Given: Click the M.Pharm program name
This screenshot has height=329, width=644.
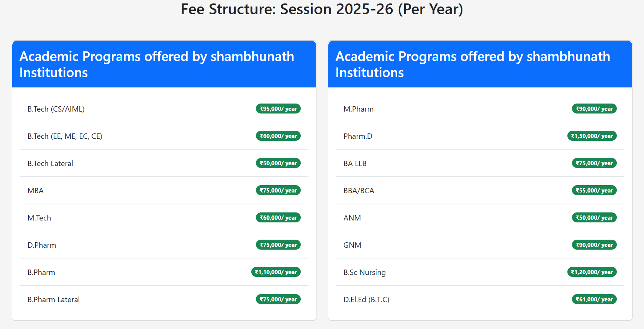Looking at the screenshot, I should click(359, 109).
